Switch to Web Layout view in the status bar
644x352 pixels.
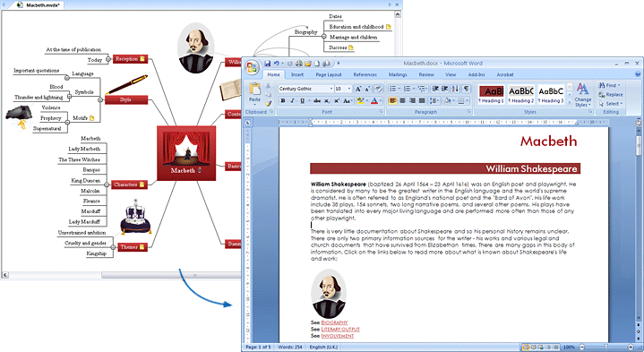coord(540,348)
